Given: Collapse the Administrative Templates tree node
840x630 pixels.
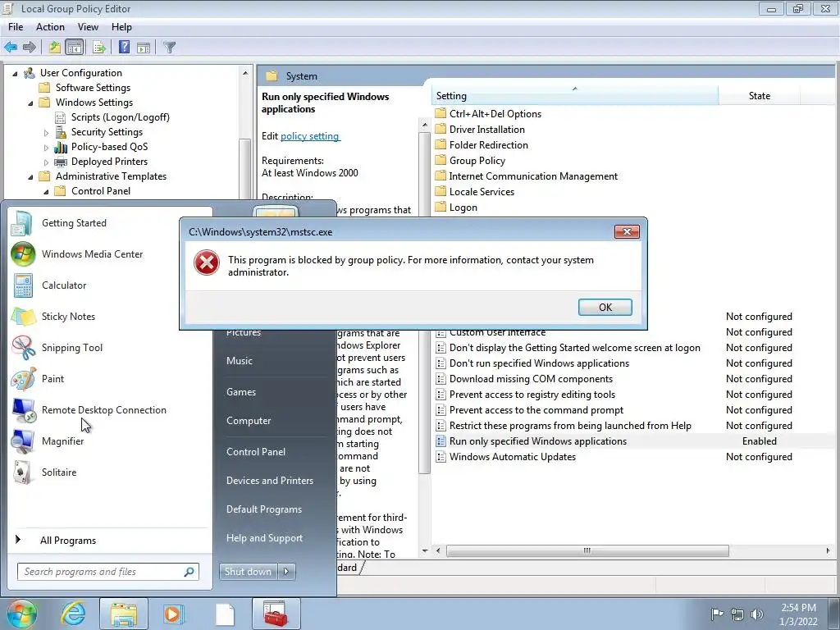Looking at the screenshot, I should (x=30, y=177).
